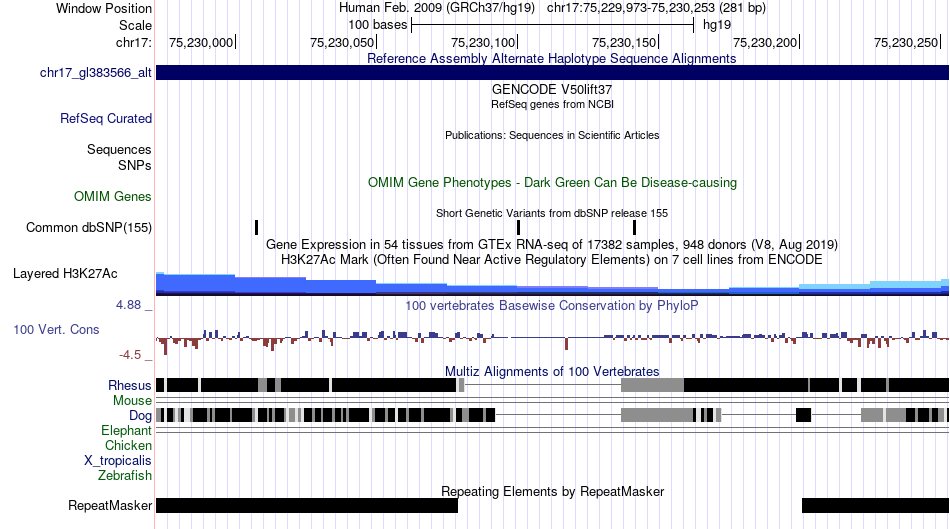
Task: Click the chr17_gl383566_alt track label
Action: 96,73
